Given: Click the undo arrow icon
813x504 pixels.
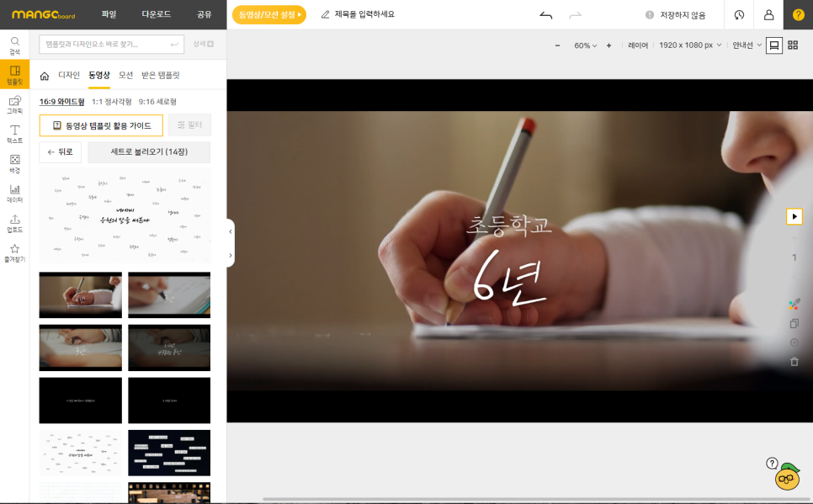Looking at the screenshot, I should click(546, 15).
